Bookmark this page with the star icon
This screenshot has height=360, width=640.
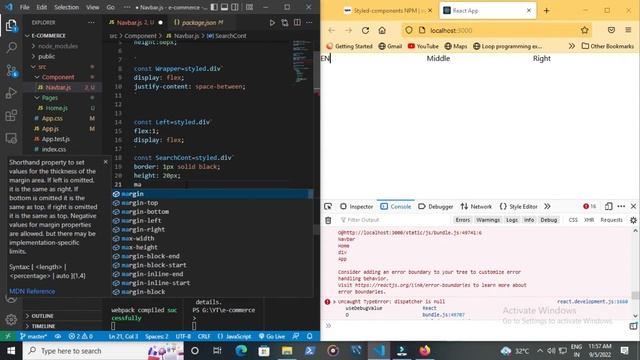click(x=584, y=30)
